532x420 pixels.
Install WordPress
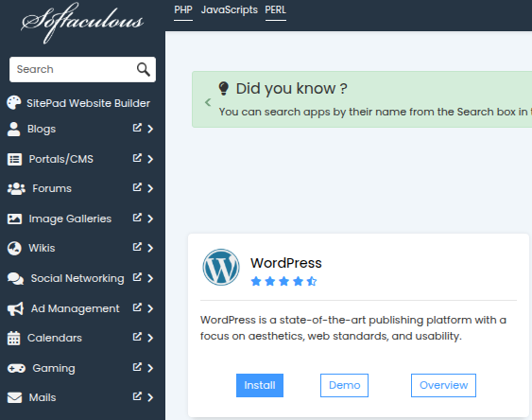pos(260,385)
